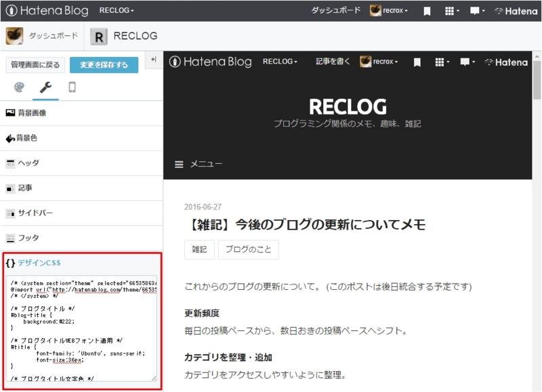542x392 pixels.
Task: Expand the 背景色 section
Action: pos(81,138)
